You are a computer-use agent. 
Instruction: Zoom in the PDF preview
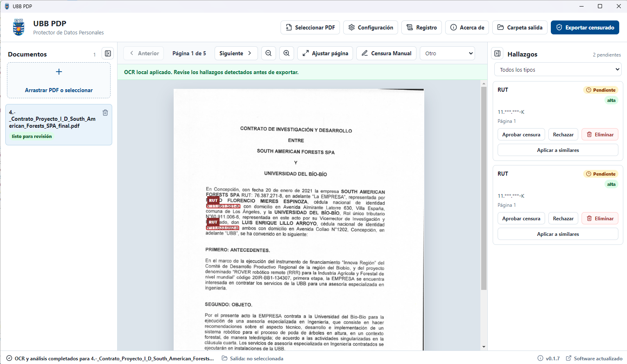287,53
